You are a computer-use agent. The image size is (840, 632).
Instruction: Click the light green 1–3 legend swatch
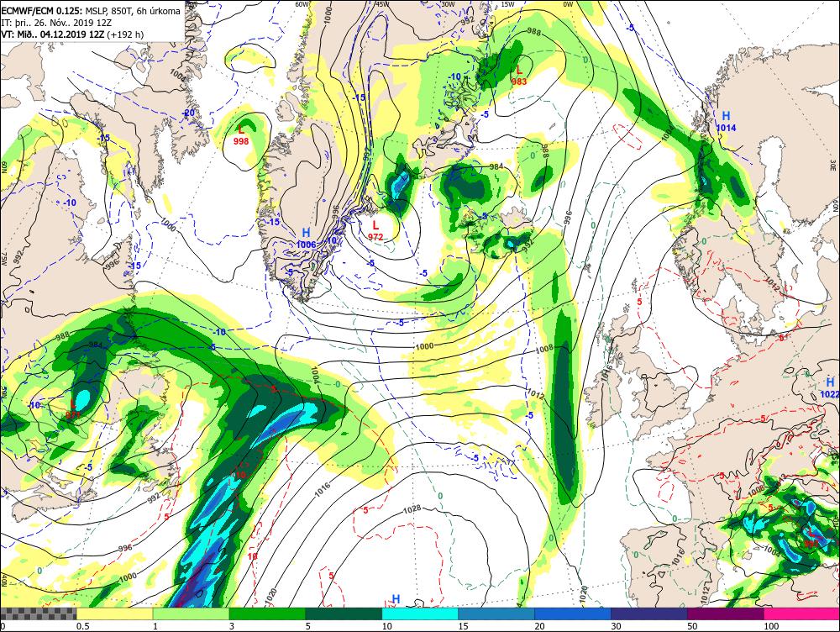point(191,614)
